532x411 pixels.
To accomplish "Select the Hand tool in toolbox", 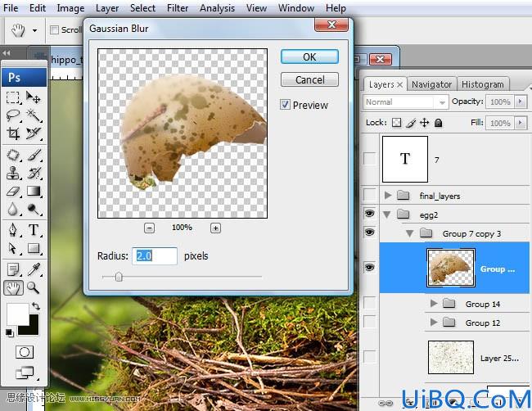I will (x=13, y=288).
